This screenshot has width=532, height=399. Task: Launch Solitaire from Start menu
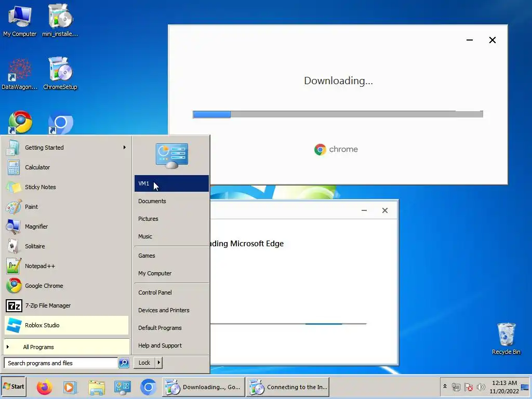pyautogui.click(x=66, y=246)
